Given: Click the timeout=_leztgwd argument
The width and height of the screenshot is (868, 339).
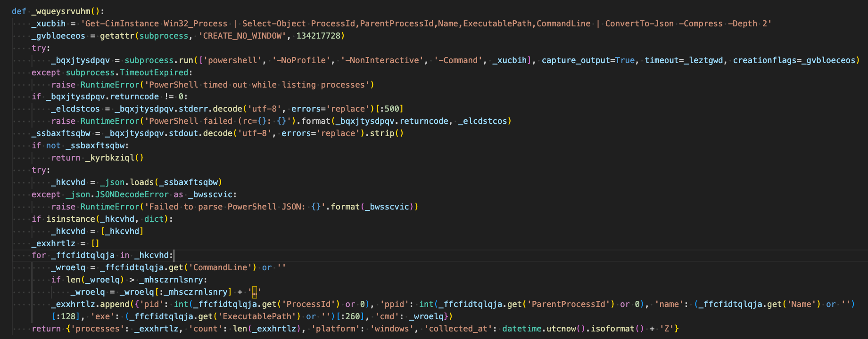Looking at the screenshot, I should [684, 60].
